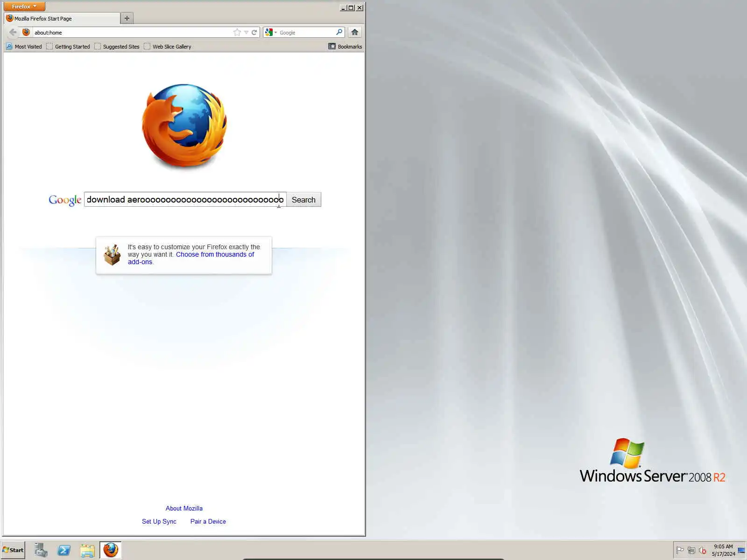Open the address history dropdown arrow
Screen dimensions: 747x560
pyautogui.click(x=246, y=33)
